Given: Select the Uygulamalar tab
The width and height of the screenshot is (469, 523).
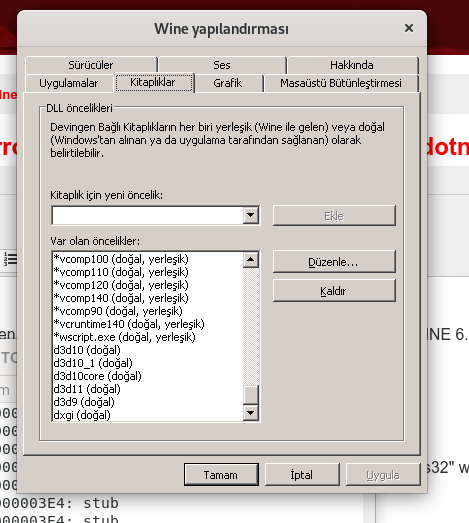Looking at the screenshot, I should 69,83.
